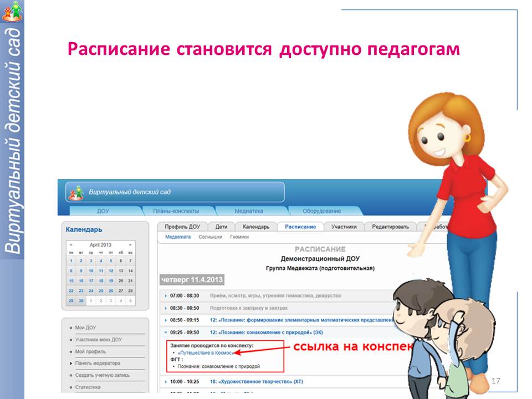This screenshot has height=399, width=532.
Task: Collapse the 09:25 - 09:50 schedule entry
Action: point(166,332)
